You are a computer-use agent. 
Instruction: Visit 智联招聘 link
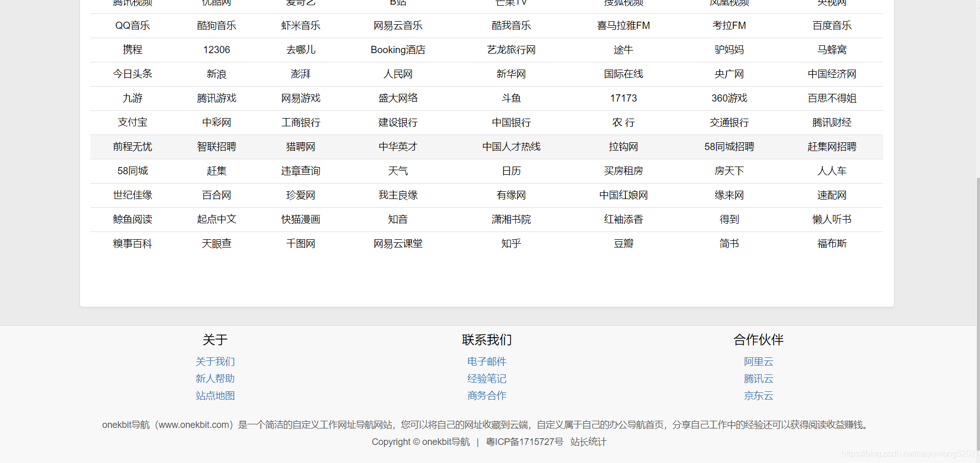tap(217, 147)
